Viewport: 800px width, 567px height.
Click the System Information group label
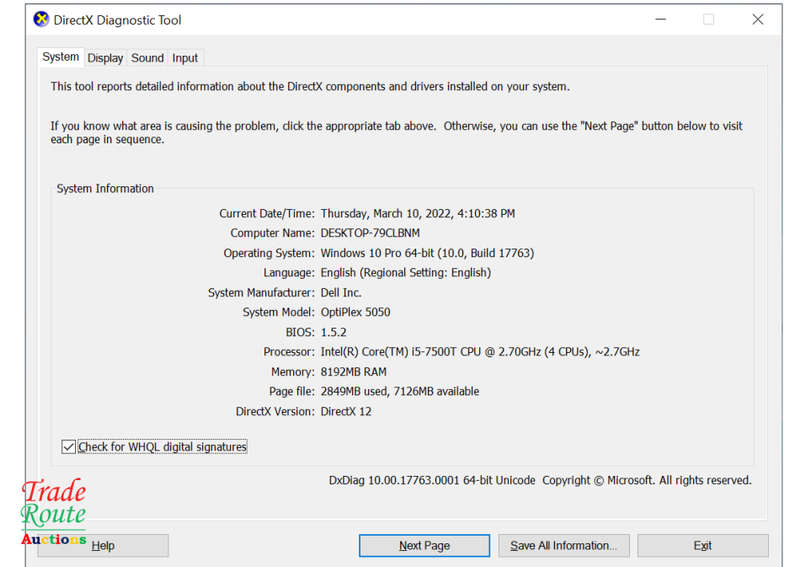click(x=105, y=189)
